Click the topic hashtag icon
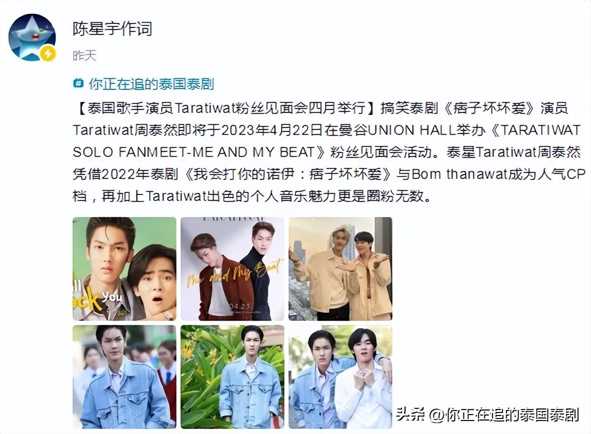Viewport: 591px width, 434px height. click(x=78, y=83)
